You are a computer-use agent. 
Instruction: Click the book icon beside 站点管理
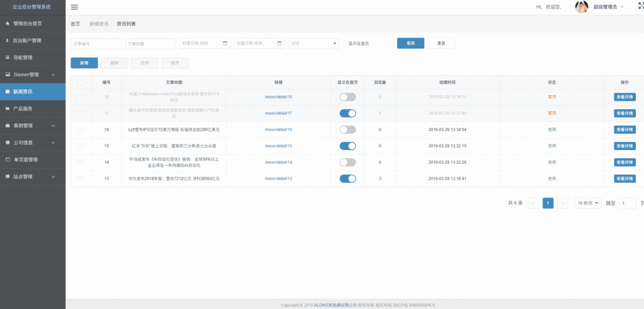(x=7, y=177)
